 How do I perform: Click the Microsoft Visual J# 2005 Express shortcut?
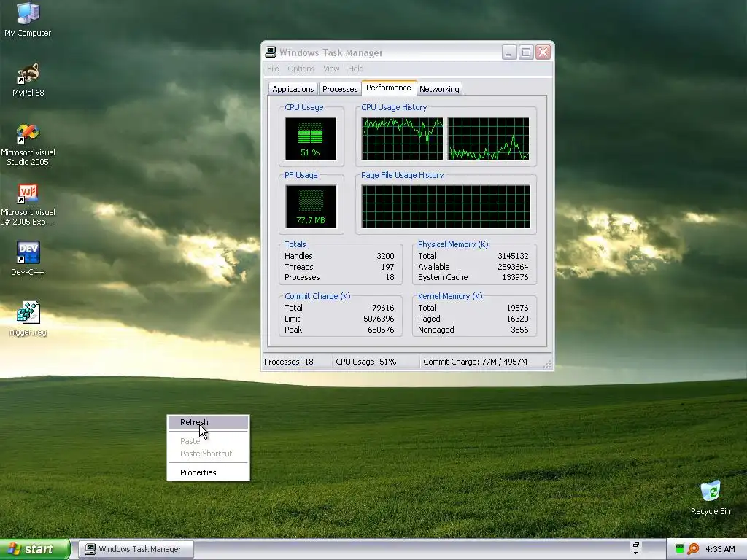click(28, 204)
